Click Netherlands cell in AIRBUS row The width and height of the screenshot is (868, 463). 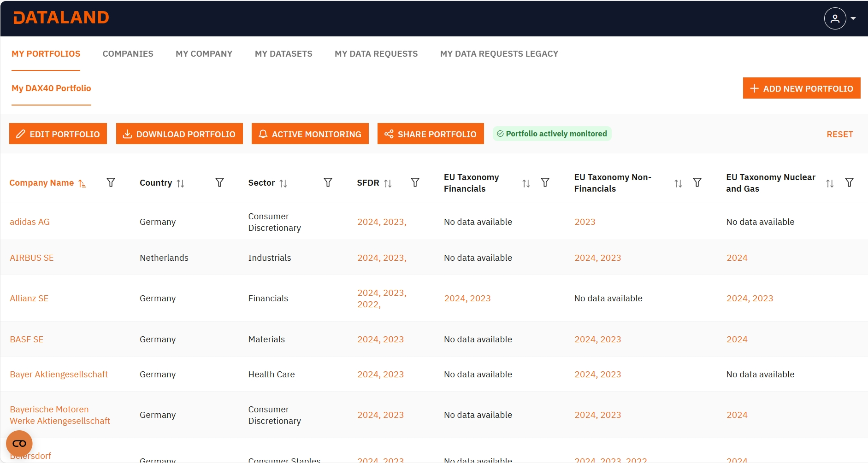click(164, 258)
